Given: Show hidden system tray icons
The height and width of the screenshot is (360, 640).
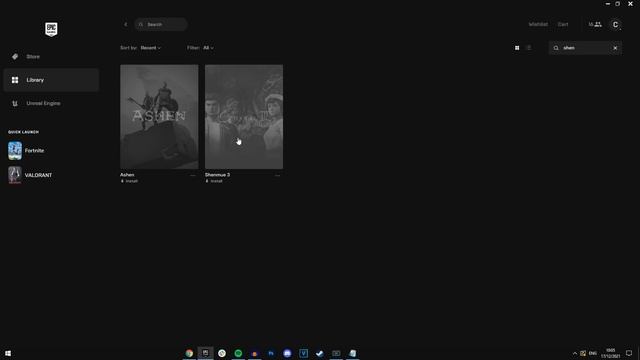Looking at the screenshot, I should [x=575, y=353].
